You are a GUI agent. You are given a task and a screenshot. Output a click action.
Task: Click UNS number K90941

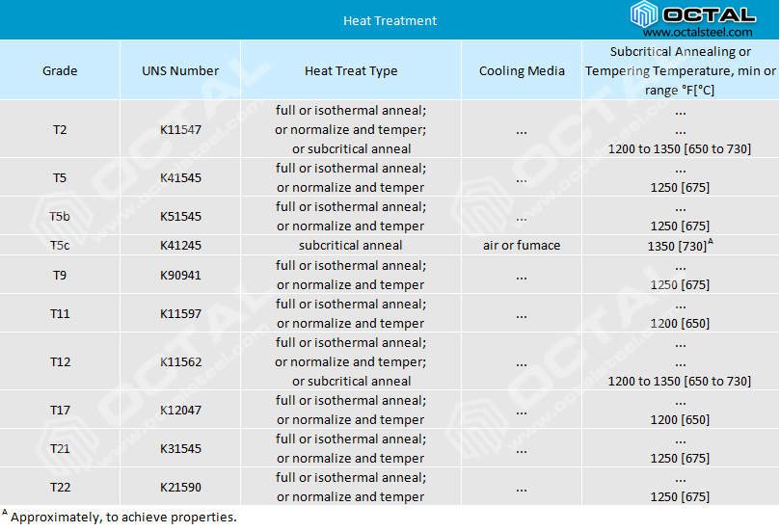pyautogui.click(x=180, y=275)
